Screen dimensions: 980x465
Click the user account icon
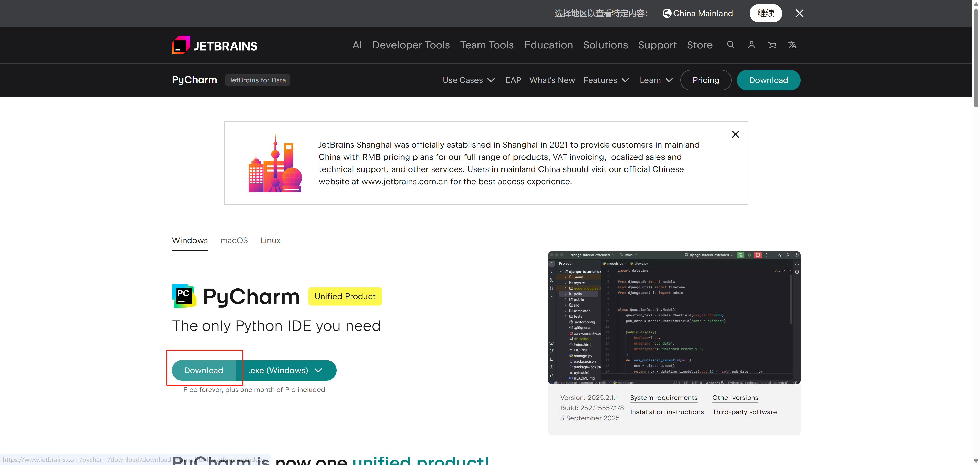[751, 45]
